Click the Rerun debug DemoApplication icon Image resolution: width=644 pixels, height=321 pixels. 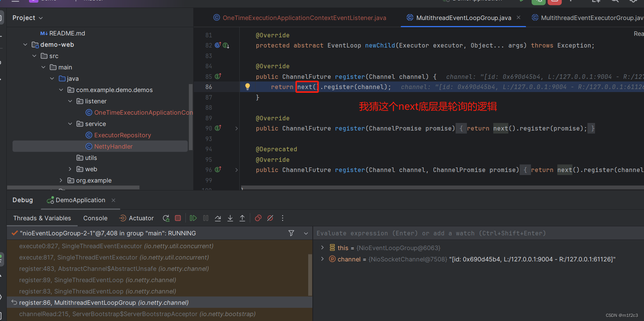pos(166,218)
